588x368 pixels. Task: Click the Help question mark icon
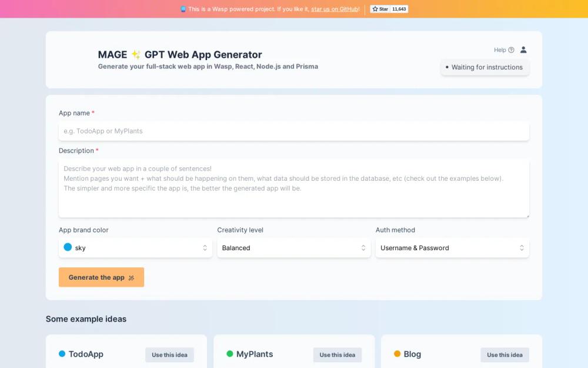coord(511,50)
